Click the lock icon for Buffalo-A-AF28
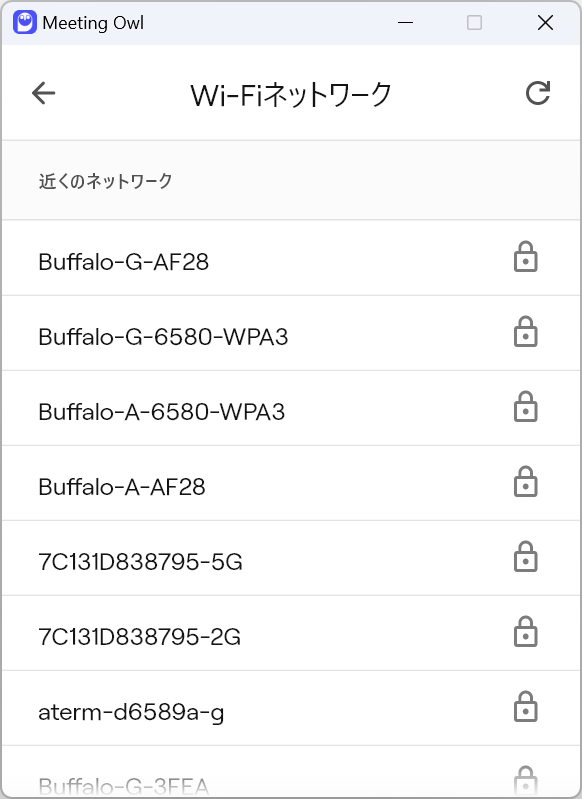582x799 pixels. tap(525, 482)
